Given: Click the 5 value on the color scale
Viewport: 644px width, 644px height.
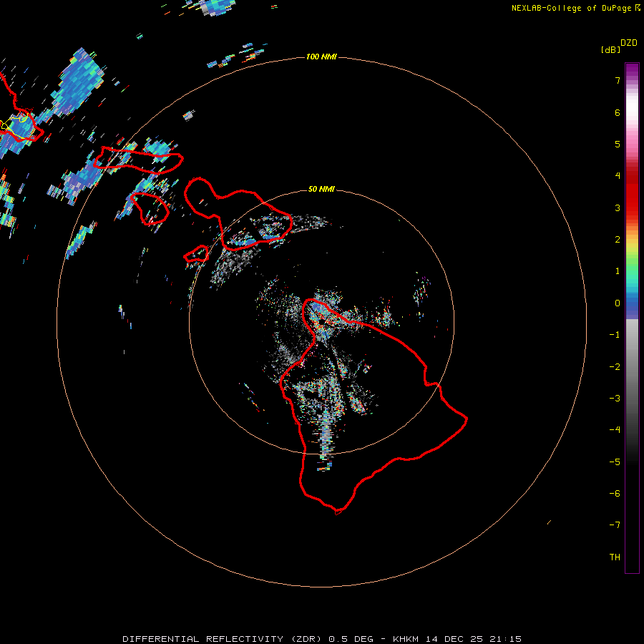Looking at the screenshot, I should click(618, 144).
